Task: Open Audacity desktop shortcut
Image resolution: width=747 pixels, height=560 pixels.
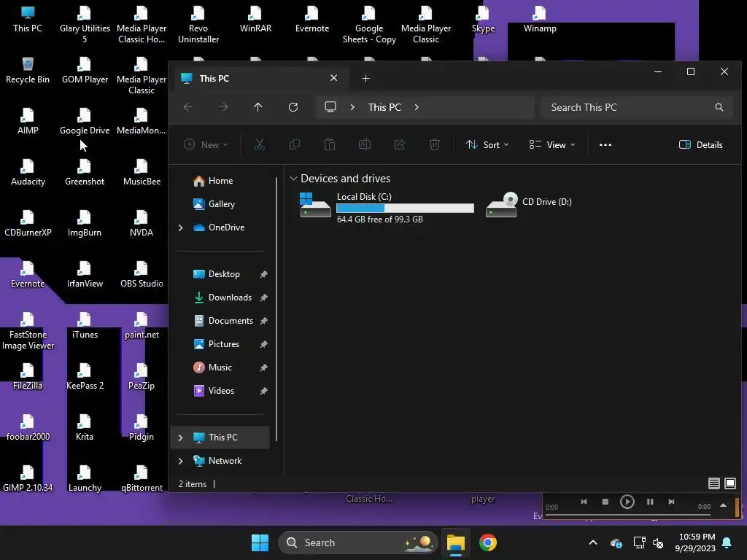Action: [x=28, y=172]
